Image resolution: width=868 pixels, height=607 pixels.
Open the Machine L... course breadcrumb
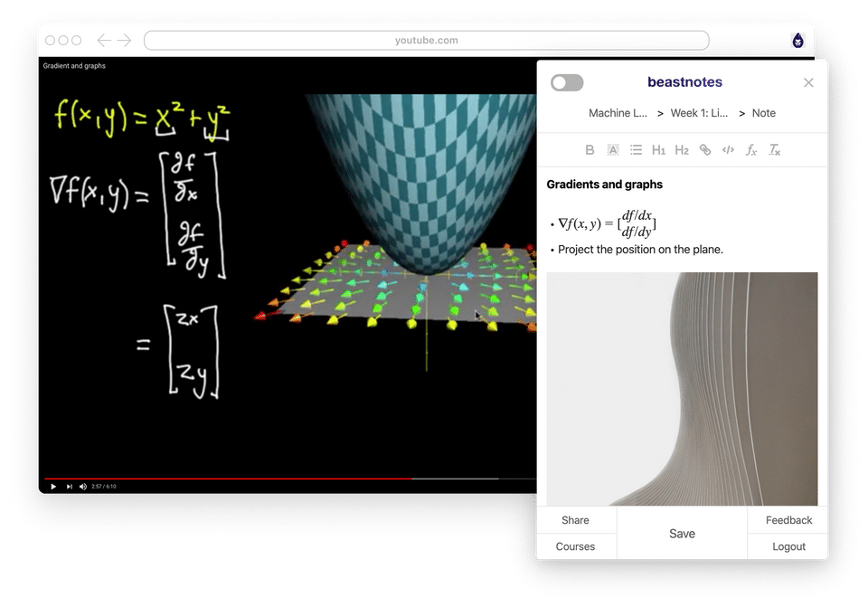pos(618,113)
